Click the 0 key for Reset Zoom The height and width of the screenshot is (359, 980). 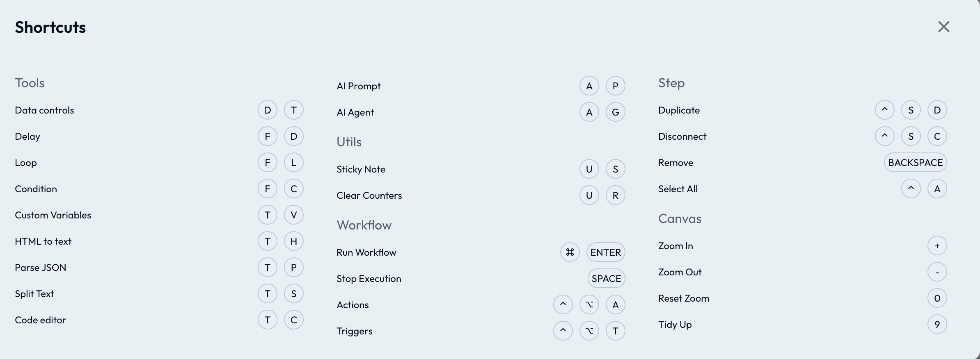coord(937,298)
